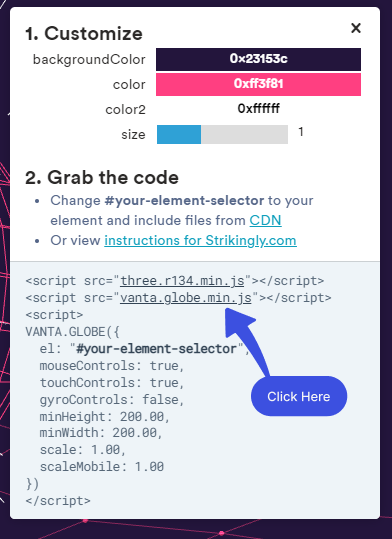Close the customize panel with X
The height and width of the screenshot is (539, 392).
tap(356, 28)
